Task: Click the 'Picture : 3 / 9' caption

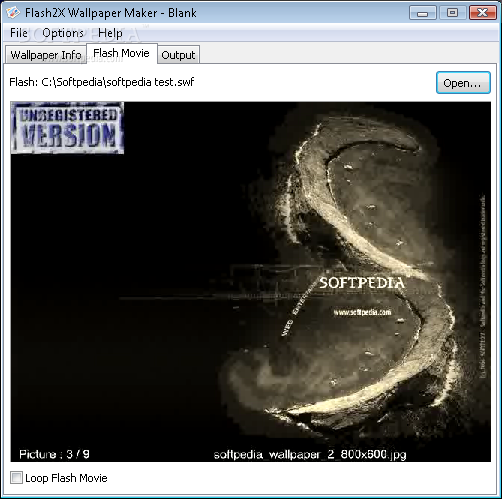Action: [x=54, y=454]
